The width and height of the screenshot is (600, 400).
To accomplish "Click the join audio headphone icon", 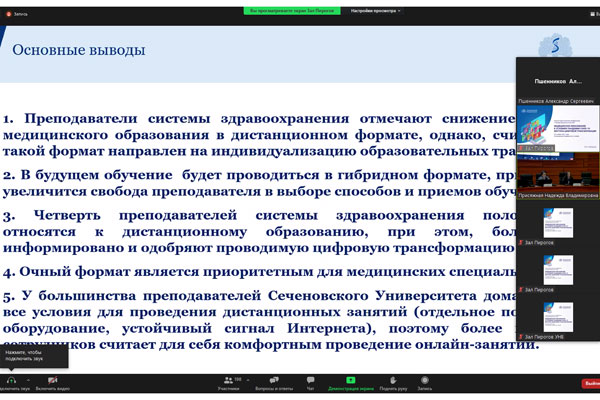I will pos(12,380).
